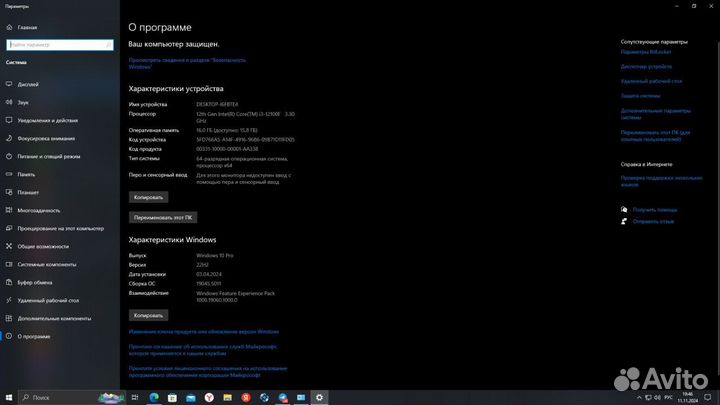Click the Общие возможности icon
Image resolution: width=720 pixels, height=405 pixels.
point(9,246)
